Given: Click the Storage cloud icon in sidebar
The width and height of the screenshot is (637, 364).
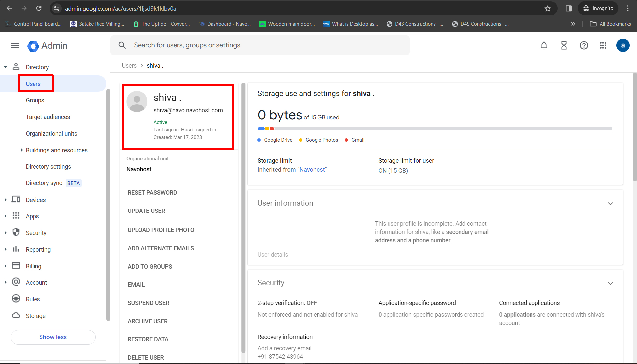Looking at the screenshot, I should (16, 315).
